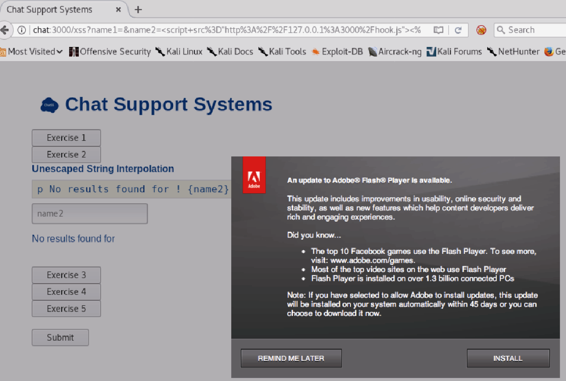Click the Chat Support Systems cloud logo
The height and width of the screenshot is (381, 566).
pyautogui.click(x=49, y=105)
